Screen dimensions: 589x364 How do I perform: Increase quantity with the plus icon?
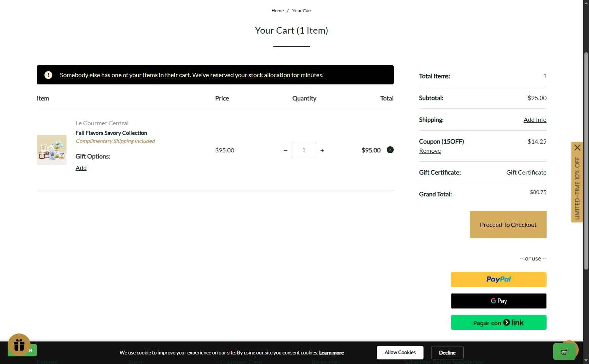coord(322,150)
